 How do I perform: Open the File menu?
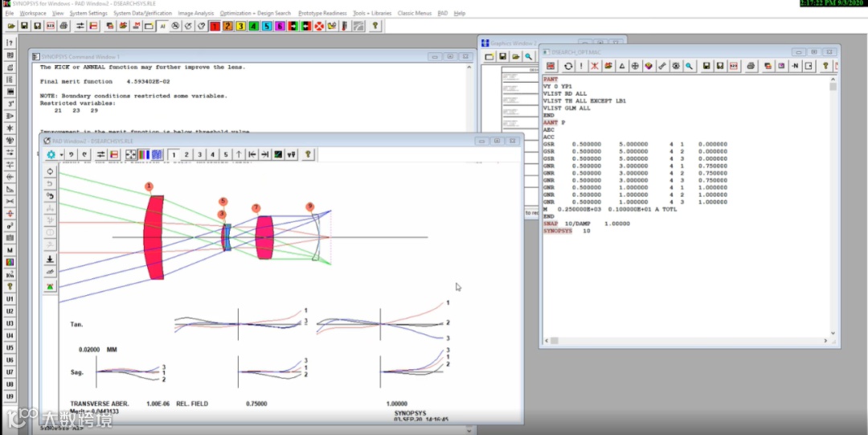(10, 13)
